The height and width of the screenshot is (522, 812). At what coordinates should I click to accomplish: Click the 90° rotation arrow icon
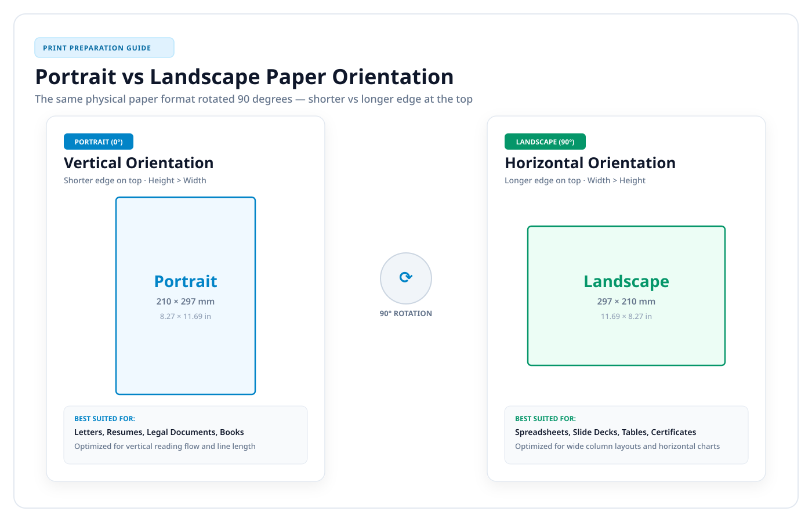(406, 278)
